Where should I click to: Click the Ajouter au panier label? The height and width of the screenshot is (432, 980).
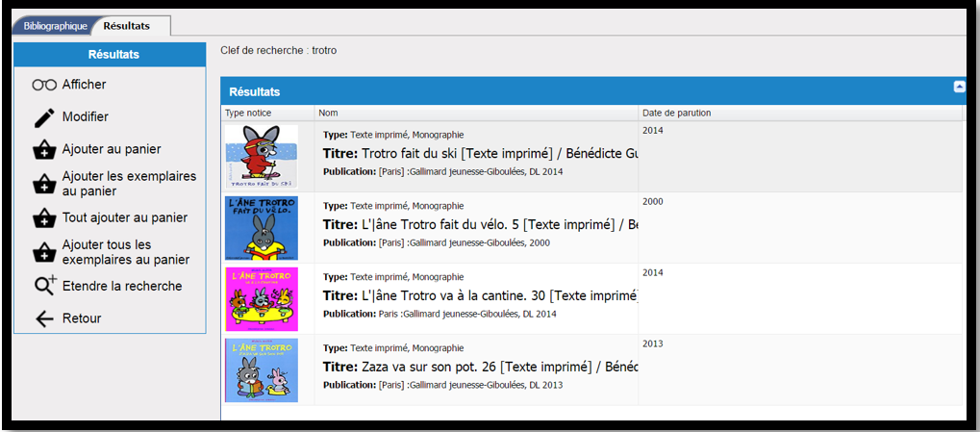(x=112, y=149)
